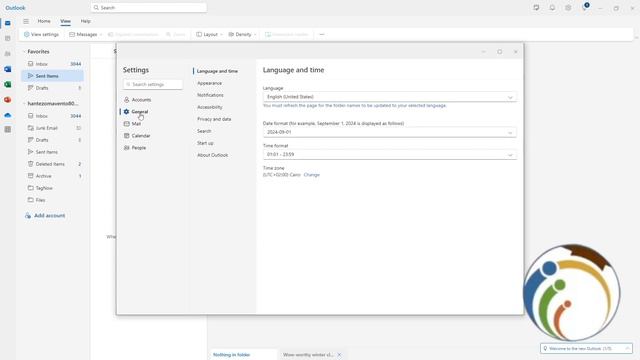This screenshot has width=640, height=360.
Task: Click the Add account link
Action: 45,216
